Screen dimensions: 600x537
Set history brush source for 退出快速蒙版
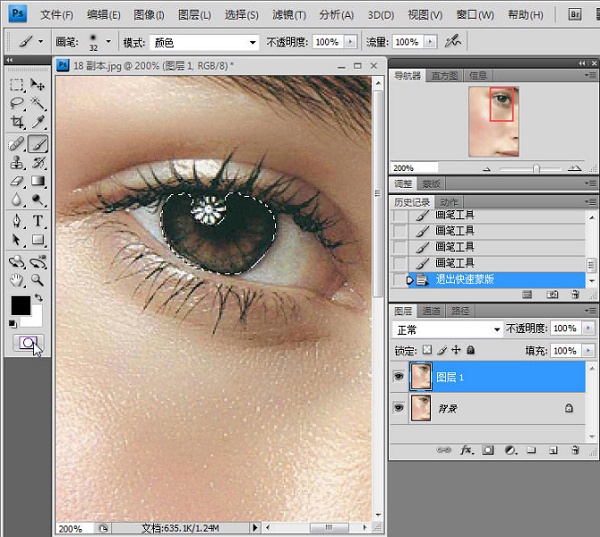pyautogui.click(x=399, y=279)
